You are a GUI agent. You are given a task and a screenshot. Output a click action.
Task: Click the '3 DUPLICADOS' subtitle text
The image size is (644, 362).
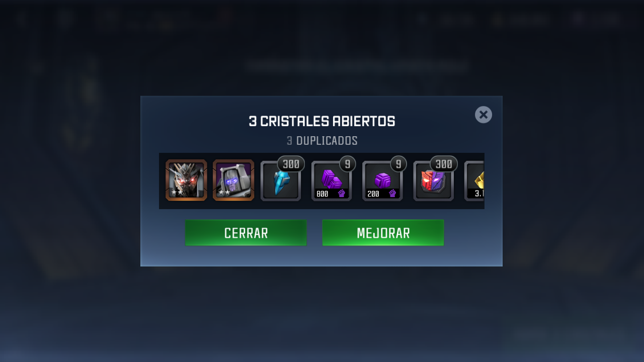click(x=322, y=141)
